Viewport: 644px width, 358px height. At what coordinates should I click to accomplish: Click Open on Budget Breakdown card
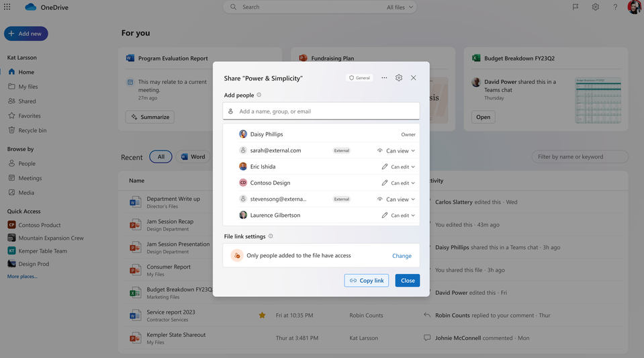(x=483, y=117)
